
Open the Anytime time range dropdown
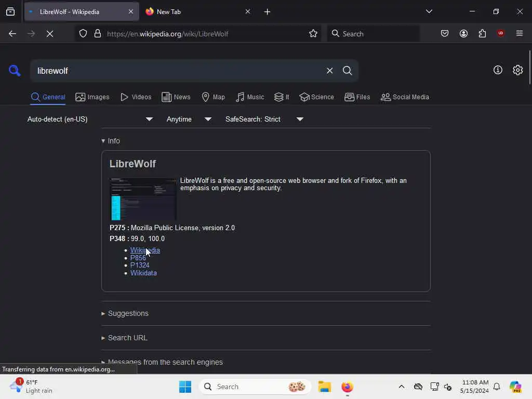tap(189, 119)
